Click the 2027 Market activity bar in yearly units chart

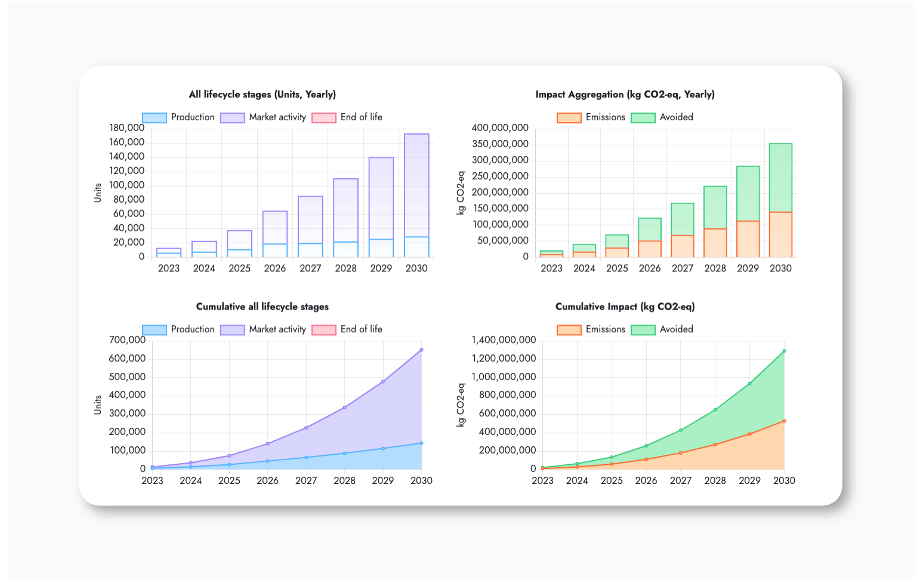(x=311, y=220)
